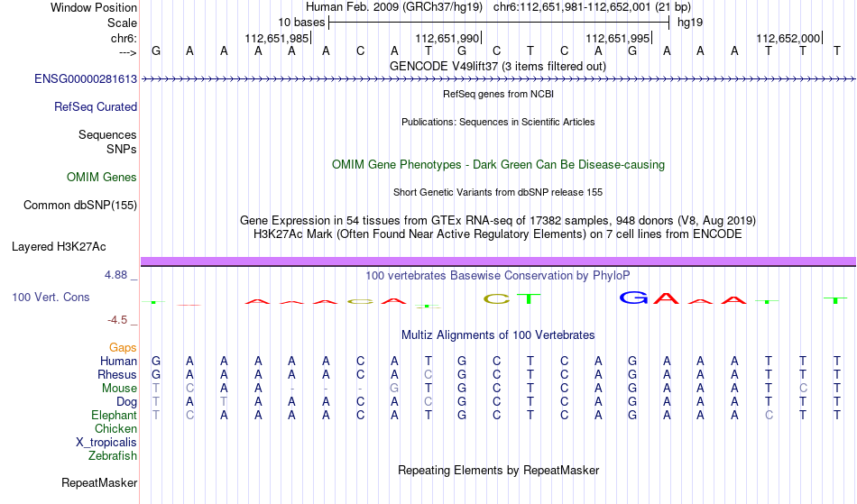Image resolution: width=857 pixels, height=504 pixels.
Task: Click the Scale track label
Action: click(122, 23)
